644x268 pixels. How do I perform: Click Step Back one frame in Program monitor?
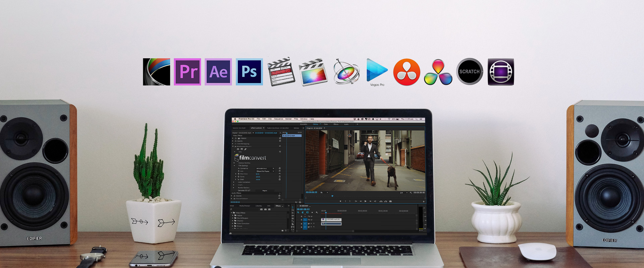click(361, 201)
